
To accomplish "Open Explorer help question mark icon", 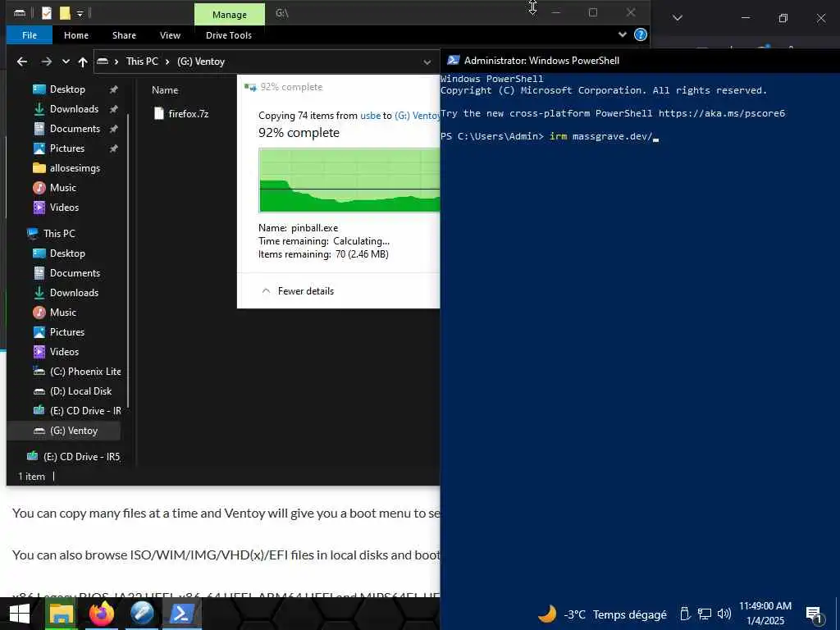I will point(640,34).
